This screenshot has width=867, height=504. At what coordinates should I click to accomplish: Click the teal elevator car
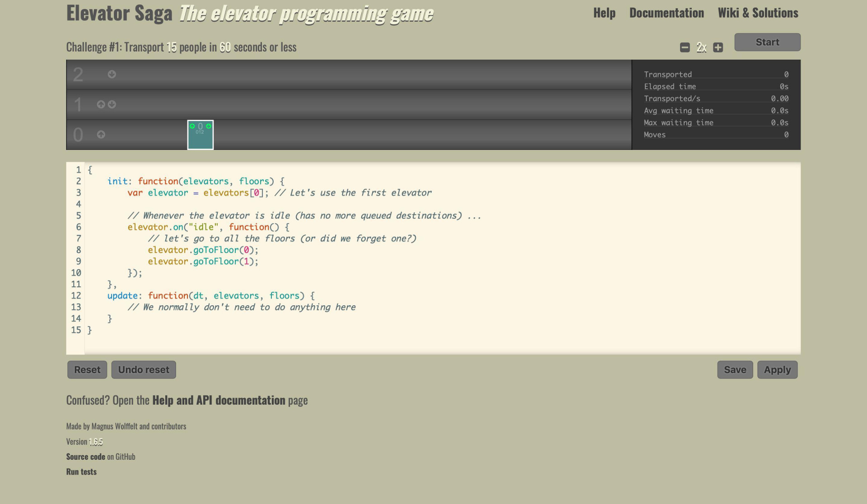pos(200,135)
